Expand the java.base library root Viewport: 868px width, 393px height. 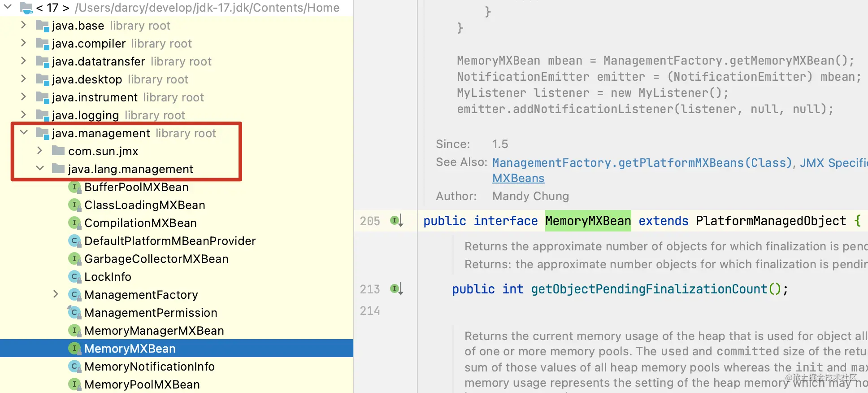coord(23,25)
